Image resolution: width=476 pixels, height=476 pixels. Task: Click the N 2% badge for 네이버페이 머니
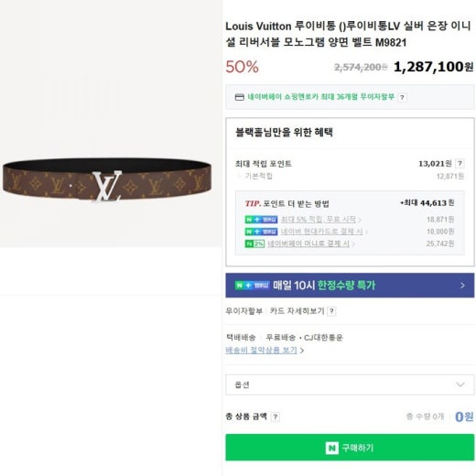[254, 243]
